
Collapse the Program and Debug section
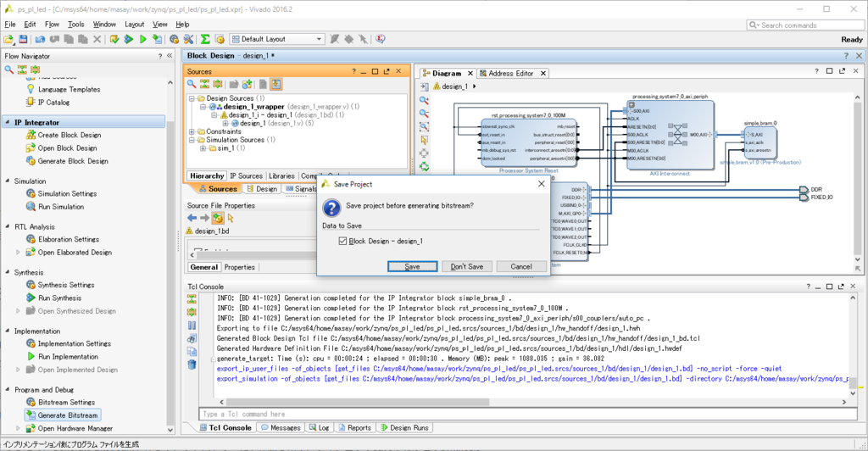tap(7, 390)
